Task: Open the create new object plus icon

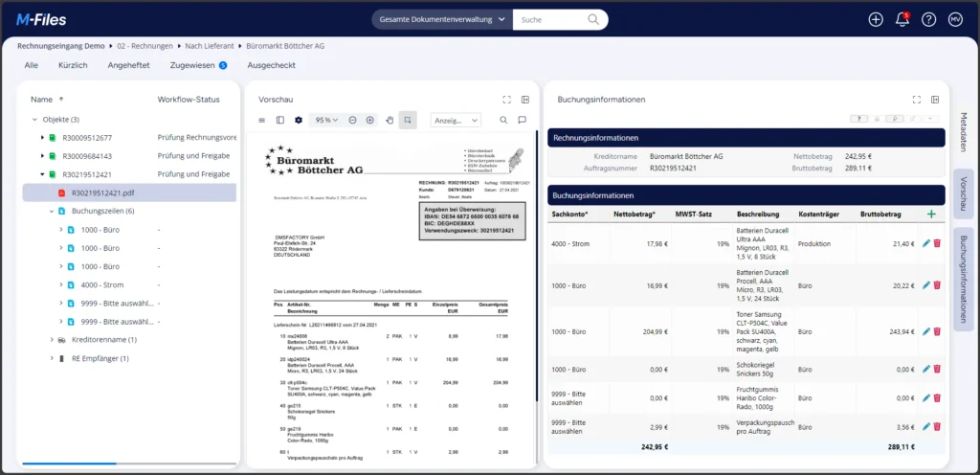Action: [x=876, y=19]
